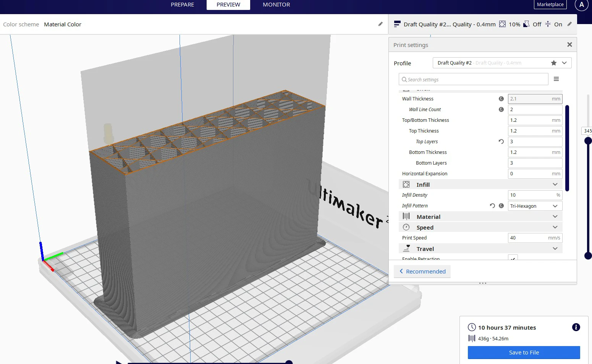Switch to the PREPARE tab
The image size is (592, 364).
point(182,5)
